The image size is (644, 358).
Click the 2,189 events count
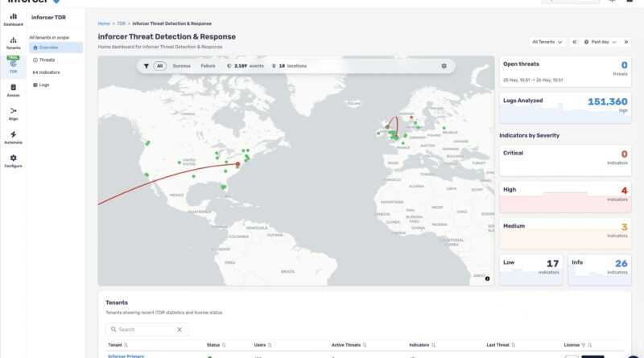point(249,66)
